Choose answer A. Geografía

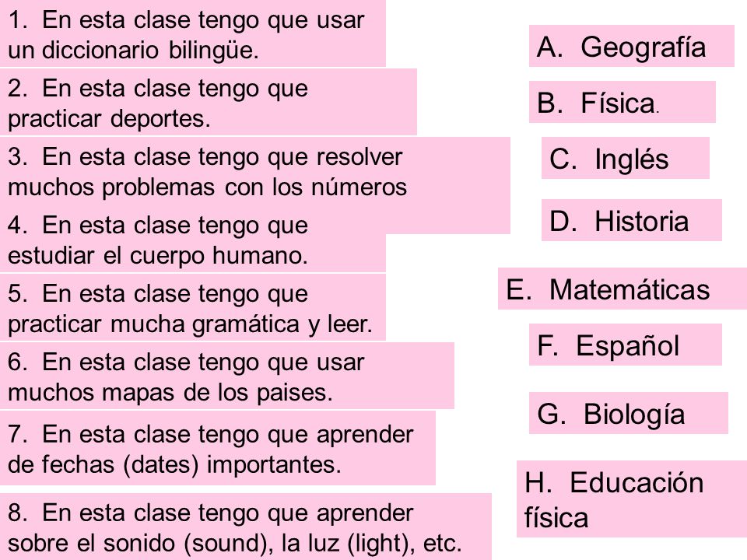(x=631, y=46)
